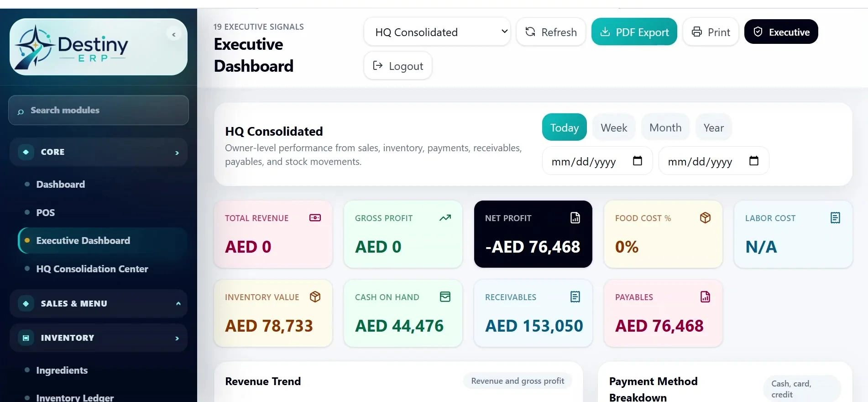Viewport: 868px width, 402px height.
Task: Select the Today period tab
Action: tap(565, 127)
